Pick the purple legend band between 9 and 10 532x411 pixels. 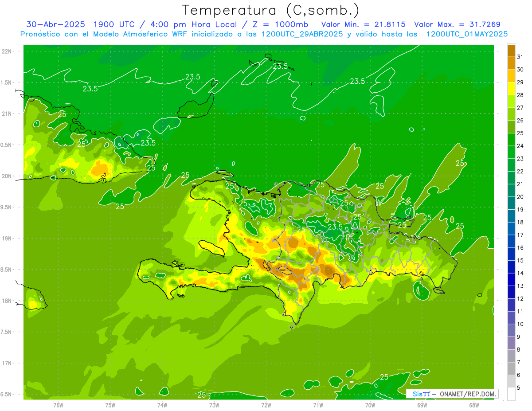point(511,330)
